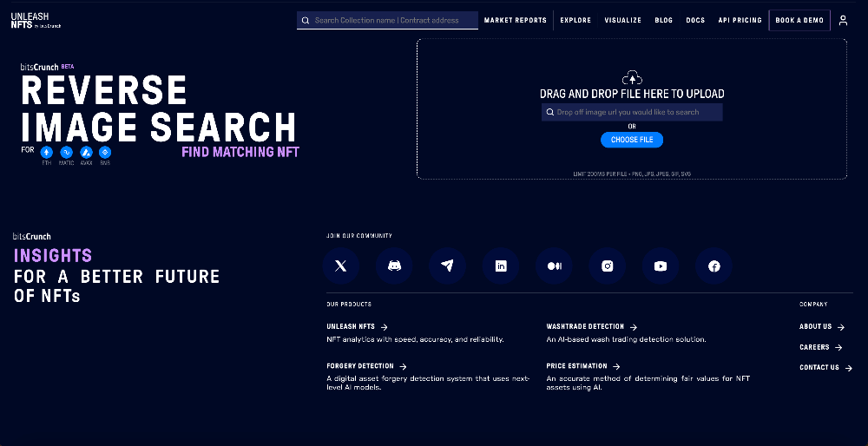Select the AVAX chain icon
Viewport: 868px width, 446px height.
(86, 153)
